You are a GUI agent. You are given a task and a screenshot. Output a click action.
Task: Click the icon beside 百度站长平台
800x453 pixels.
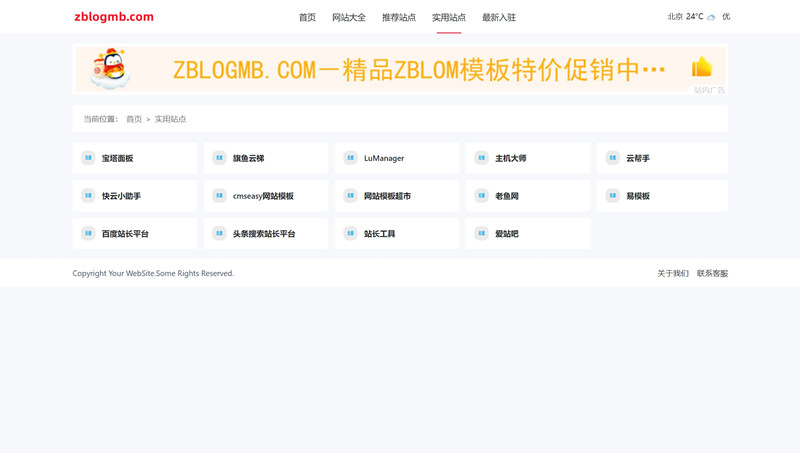[88, 233]
